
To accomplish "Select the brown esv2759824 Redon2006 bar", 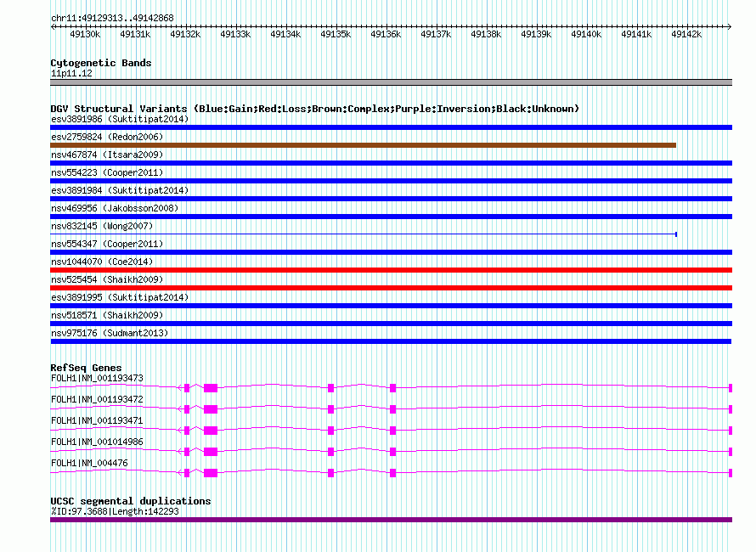I will pos(363,145).
